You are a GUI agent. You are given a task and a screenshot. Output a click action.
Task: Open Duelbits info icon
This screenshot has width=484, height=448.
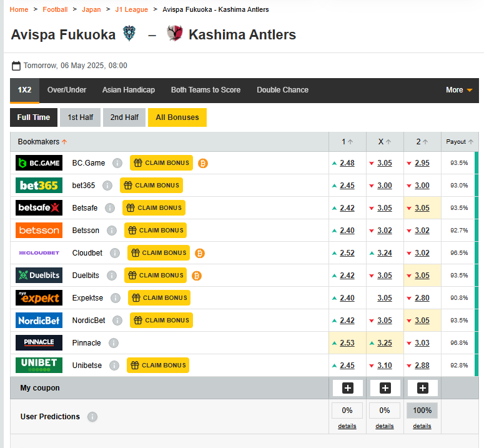tap(112, 276)
